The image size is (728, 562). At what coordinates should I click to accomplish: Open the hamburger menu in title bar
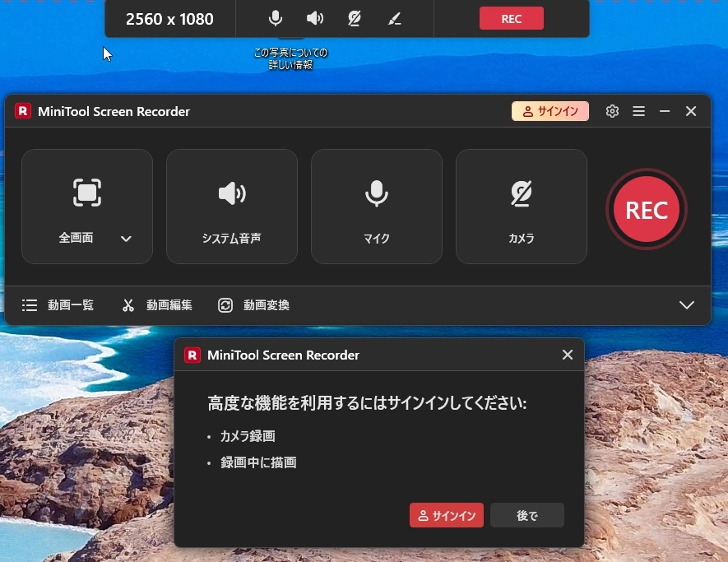(638, 111)
